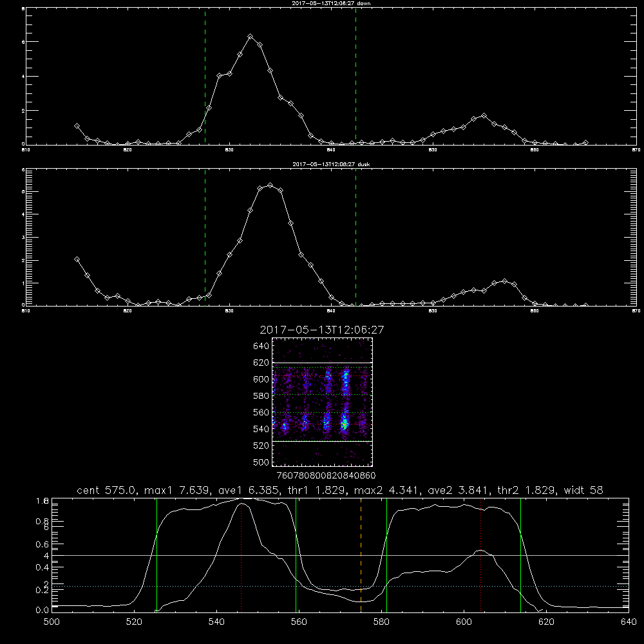Click the orange dashed center line in the bottom plot

[x=361, y=555]
